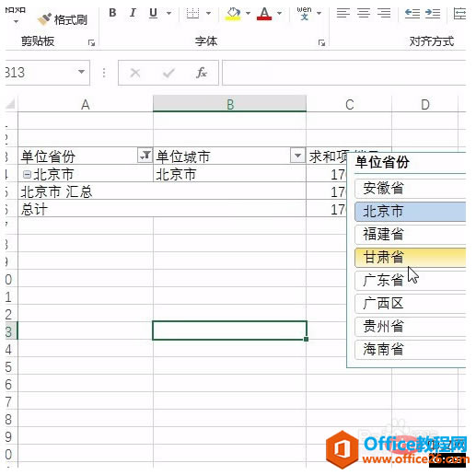Viewport: 476px width, 475px height.
Task: Toggle Underline formatting
Action: tap(153, 13)
